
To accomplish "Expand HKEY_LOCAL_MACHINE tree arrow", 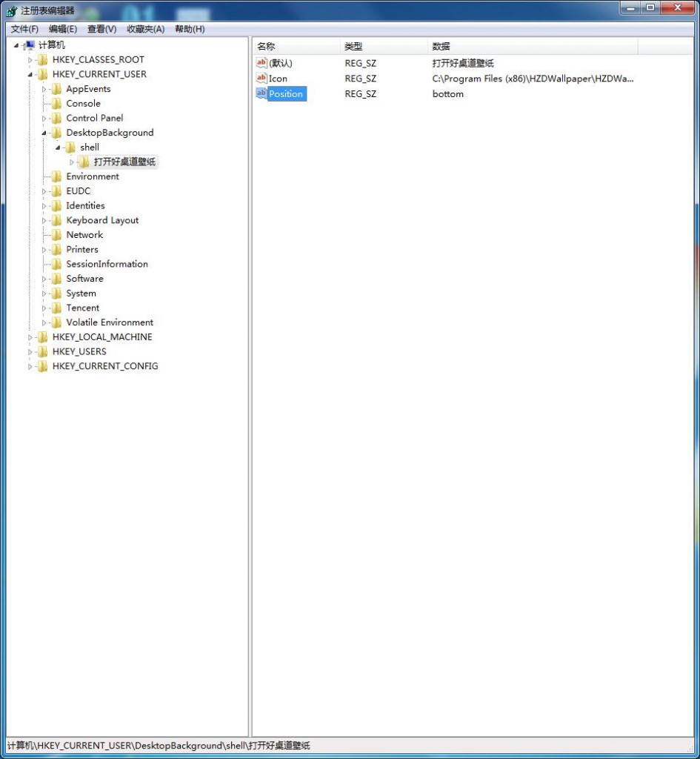I will [30, 337].
